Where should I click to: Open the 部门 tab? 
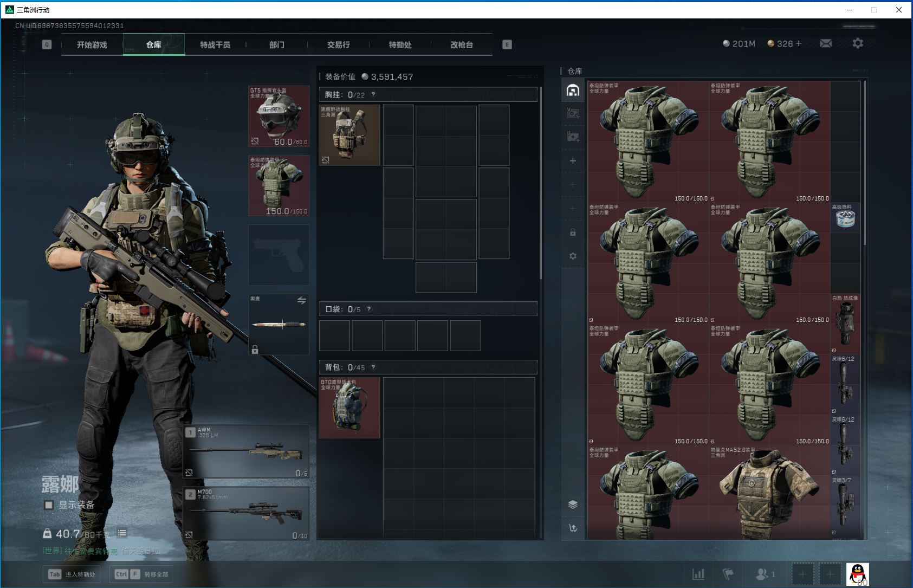pyautogui.click(x=277, y=44)
